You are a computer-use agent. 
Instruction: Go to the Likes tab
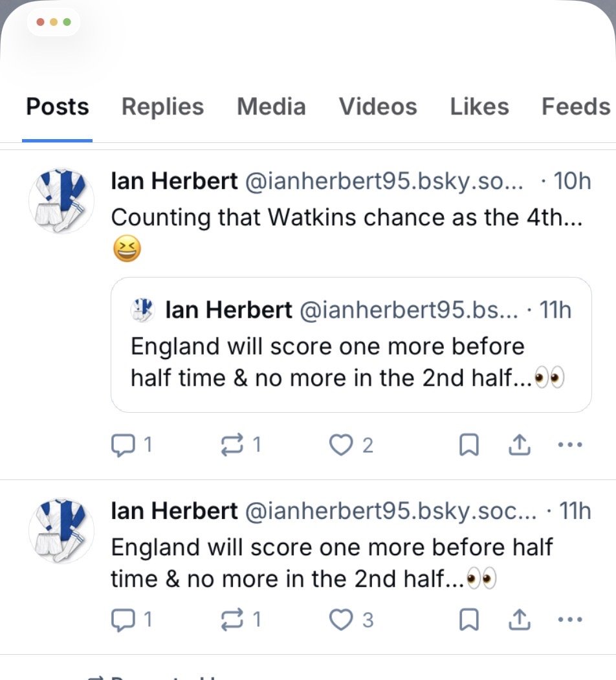(x=479, y=107)
